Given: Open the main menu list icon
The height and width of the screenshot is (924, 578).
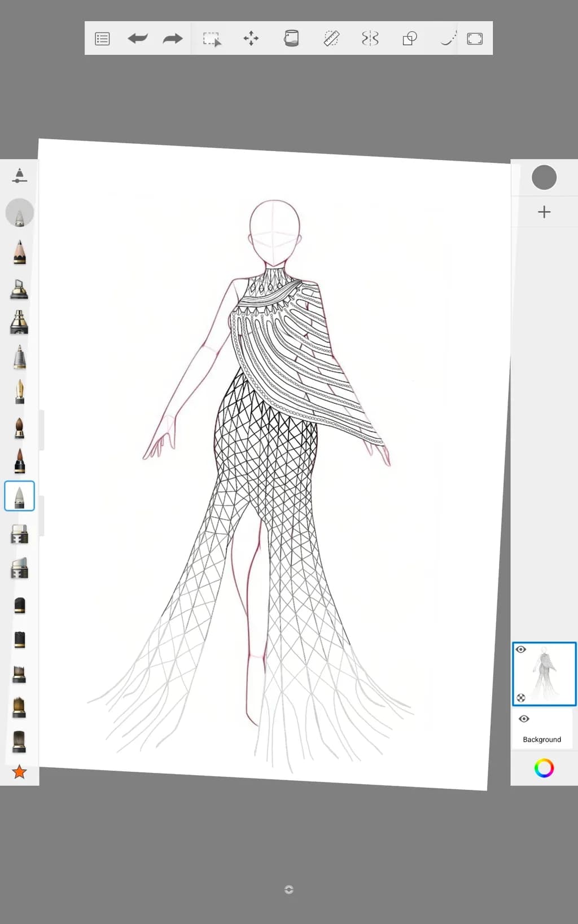Looking at the screenshot, I should tap(102, 39).
